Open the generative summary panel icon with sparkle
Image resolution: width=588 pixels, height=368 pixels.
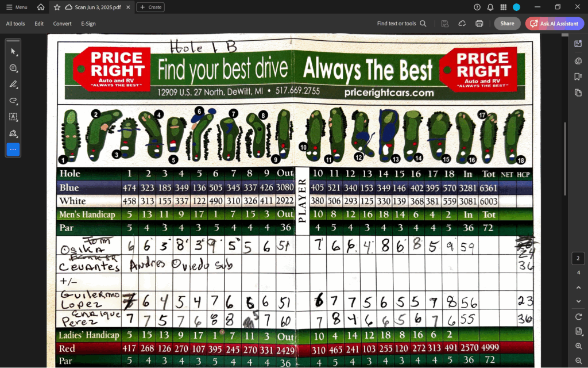(578, 44)
